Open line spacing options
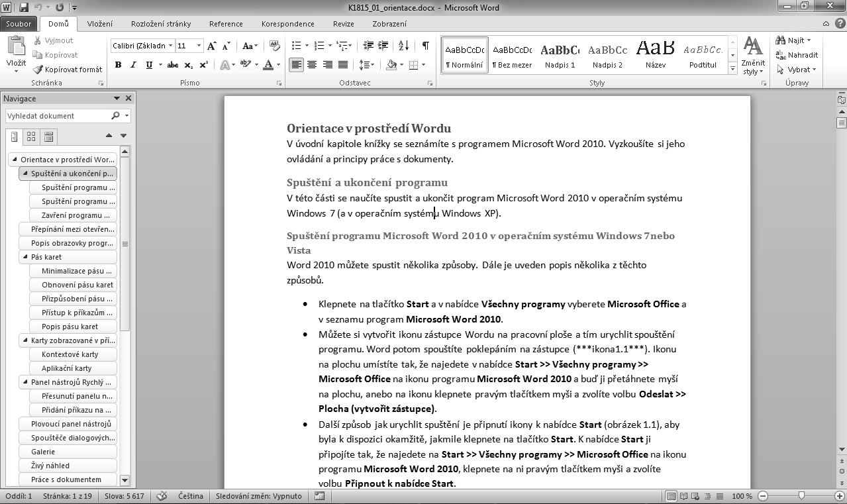 [x=366, y=65]
